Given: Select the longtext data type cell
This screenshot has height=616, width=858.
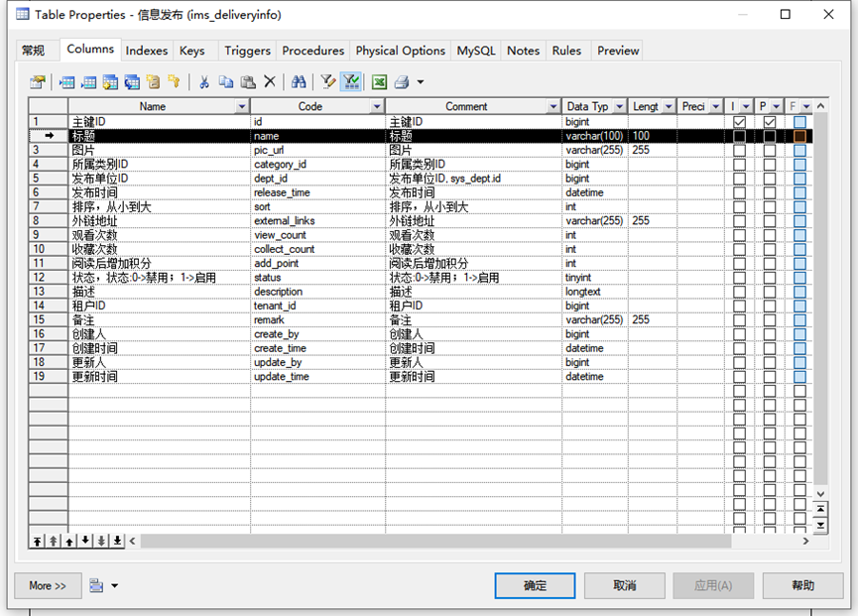Looking at the screenshot, I should 595,292.
